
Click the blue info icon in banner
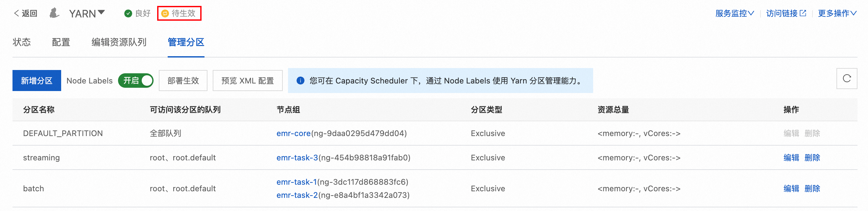[300, 81]
